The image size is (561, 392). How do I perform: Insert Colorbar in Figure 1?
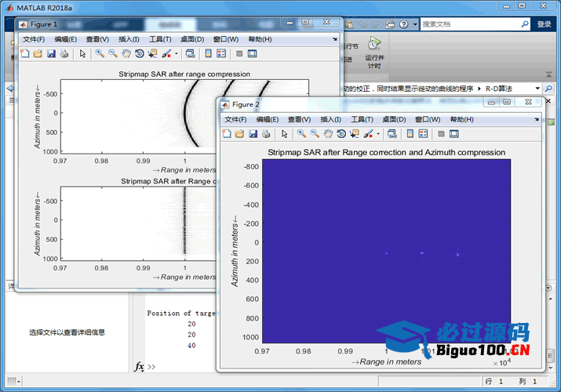[208, 53]
